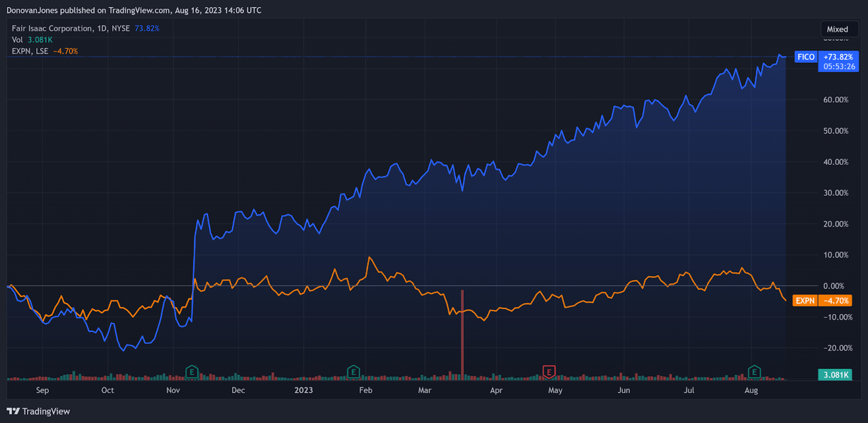Click the 50.00% axis label

(x=835, y=131)
